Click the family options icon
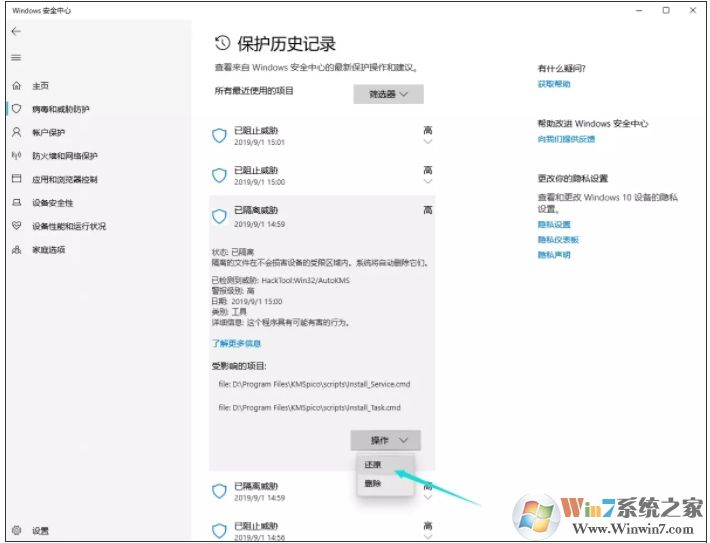710x543 pixels. 17,250
